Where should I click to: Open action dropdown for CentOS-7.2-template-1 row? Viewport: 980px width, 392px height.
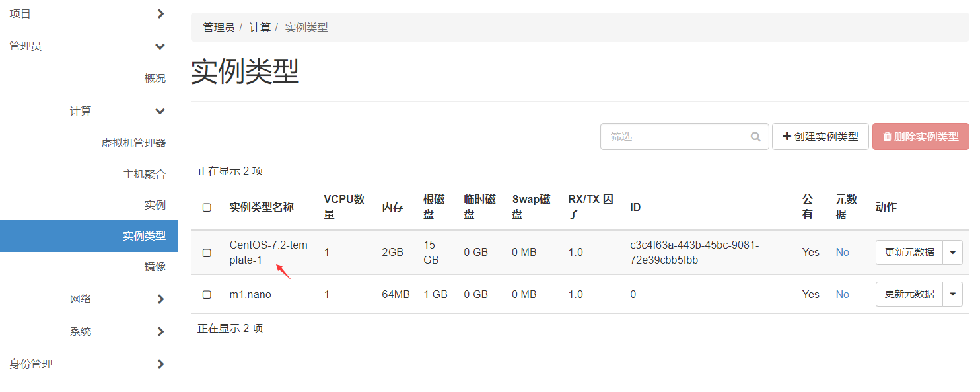coord(952,253)
